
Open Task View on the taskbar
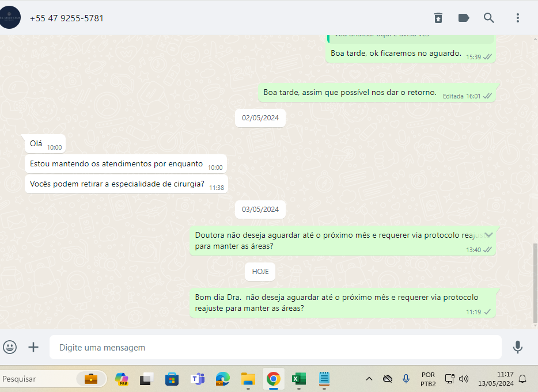[x=146, y=379]
